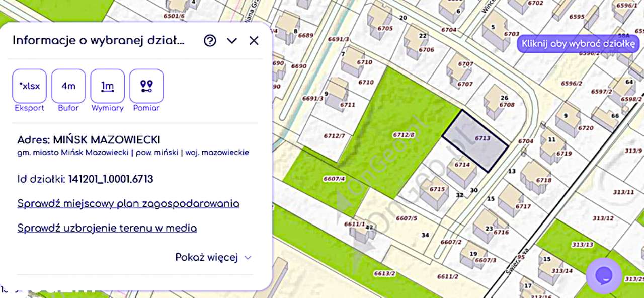Click parcel label 6714 on map

pos(462,165)
